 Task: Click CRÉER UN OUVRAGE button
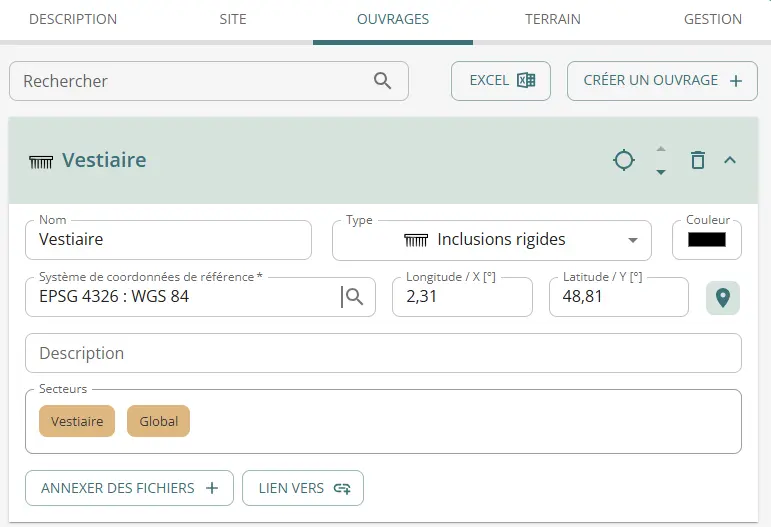[x=662, y=81]
